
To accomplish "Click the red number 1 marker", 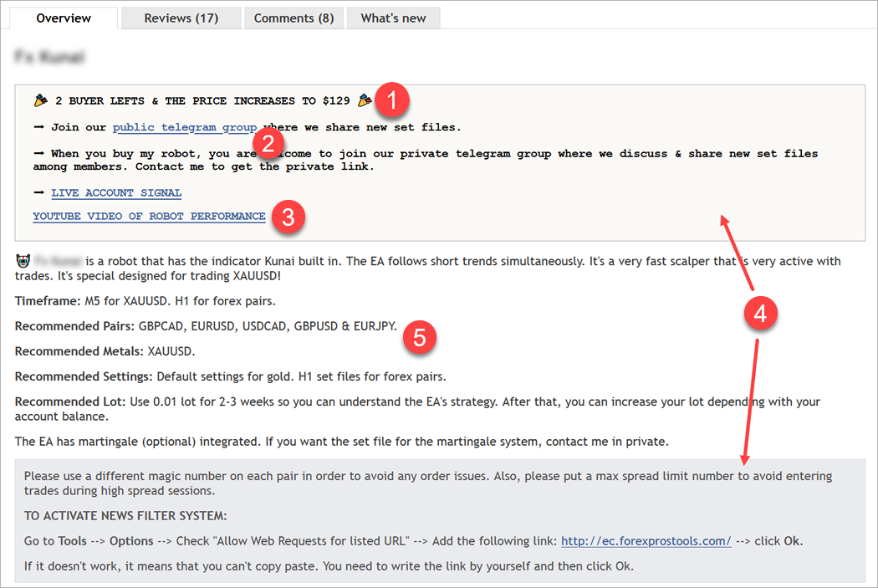I will (x=392, y=101).
